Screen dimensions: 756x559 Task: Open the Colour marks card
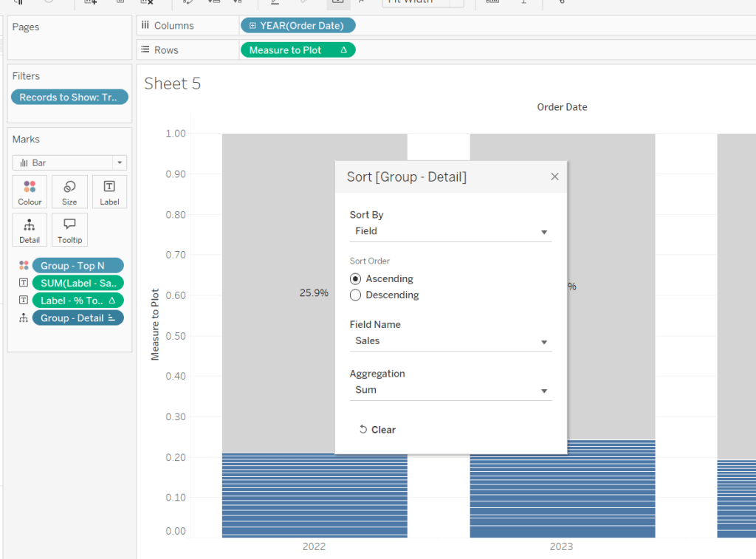click(x=30, y=191)
